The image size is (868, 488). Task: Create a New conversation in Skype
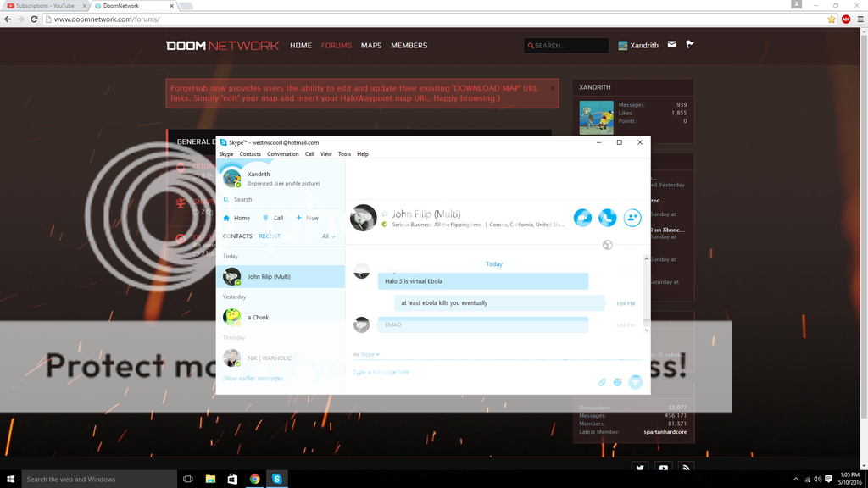pos(307,218)
